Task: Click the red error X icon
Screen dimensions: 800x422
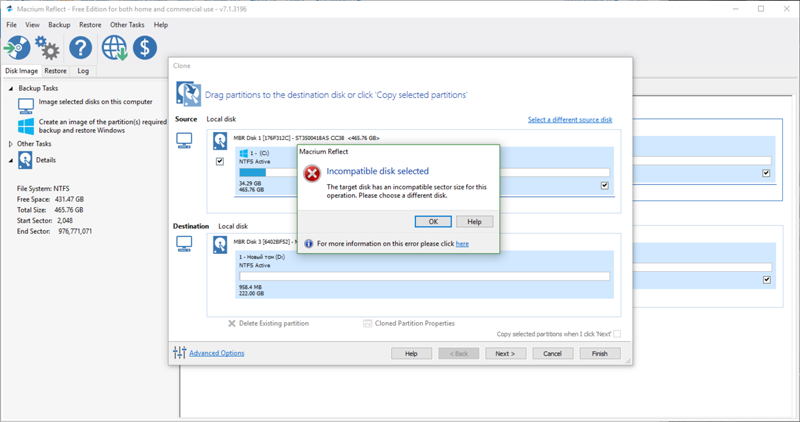Action: tap(312, 173)
